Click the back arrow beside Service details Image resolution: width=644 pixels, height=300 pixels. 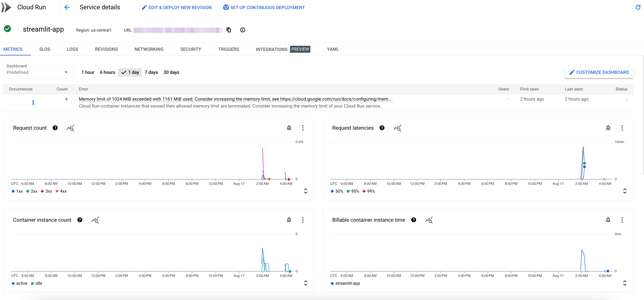[67, 8]
